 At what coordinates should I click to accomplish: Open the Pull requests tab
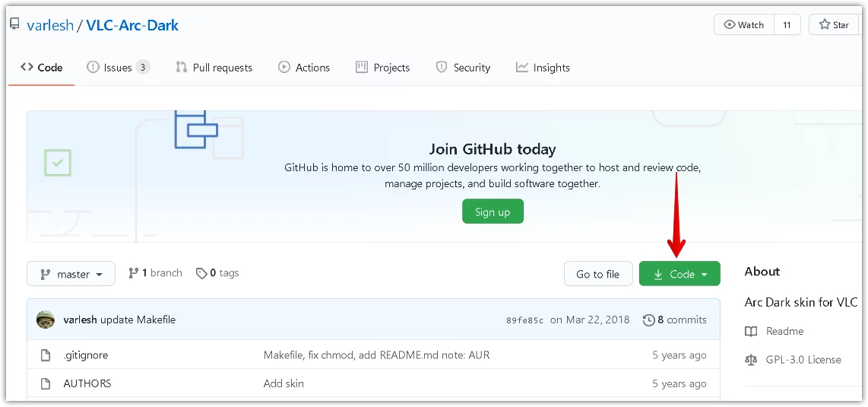(214, 68)
